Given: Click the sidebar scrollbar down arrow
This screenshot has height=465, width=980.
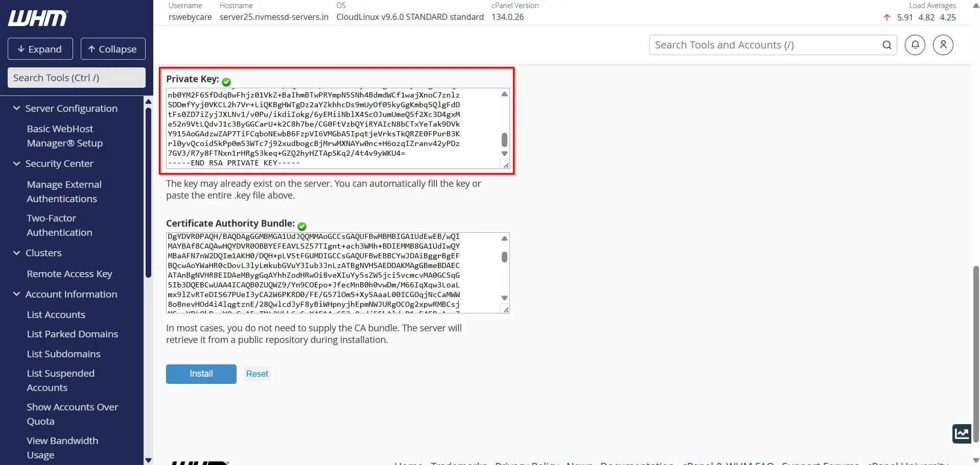Looking at the screenshot, I should 149,460.
